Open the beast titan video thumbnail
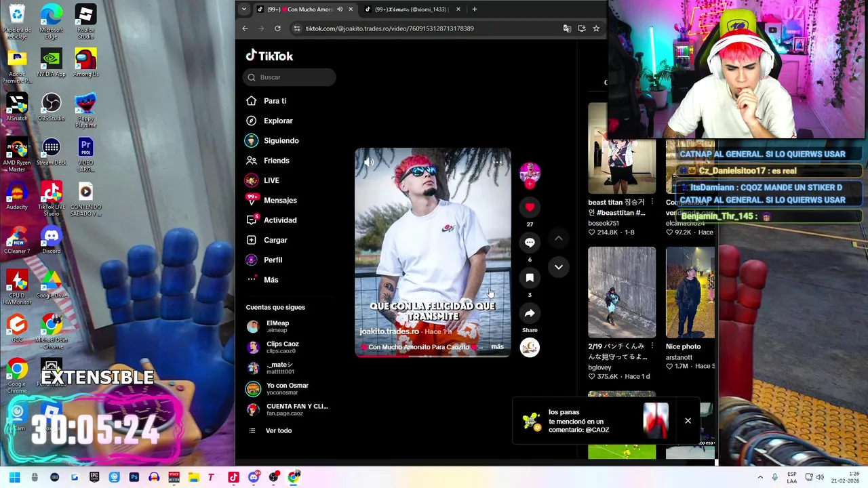868x488 pixels. [x=622, y=148]
